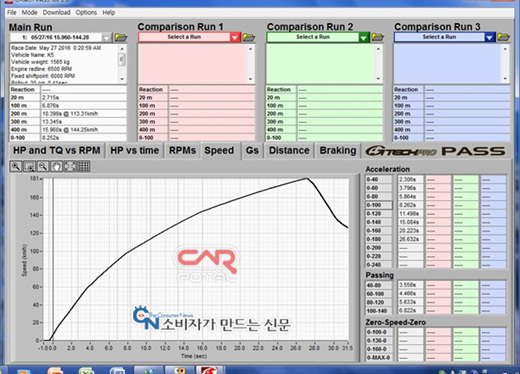
Task: Expand green Comparison Run 2 dropdown
Action: pyautogui.click(x=364, y=37)
